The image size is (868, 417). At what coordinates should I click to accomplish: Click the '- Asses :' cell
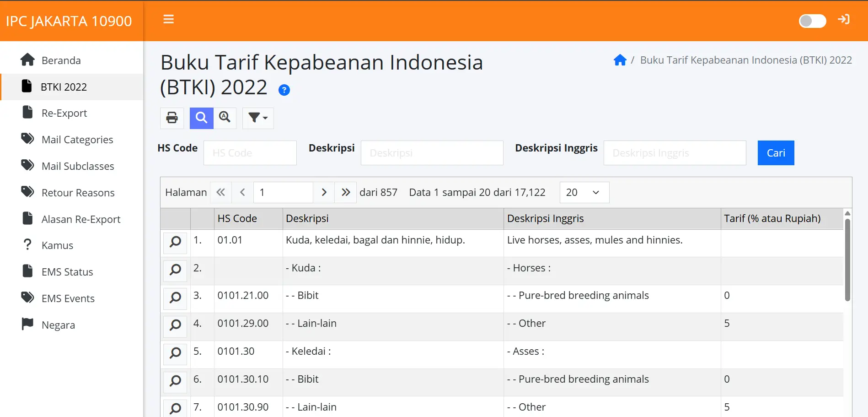[x=612, y=355]
